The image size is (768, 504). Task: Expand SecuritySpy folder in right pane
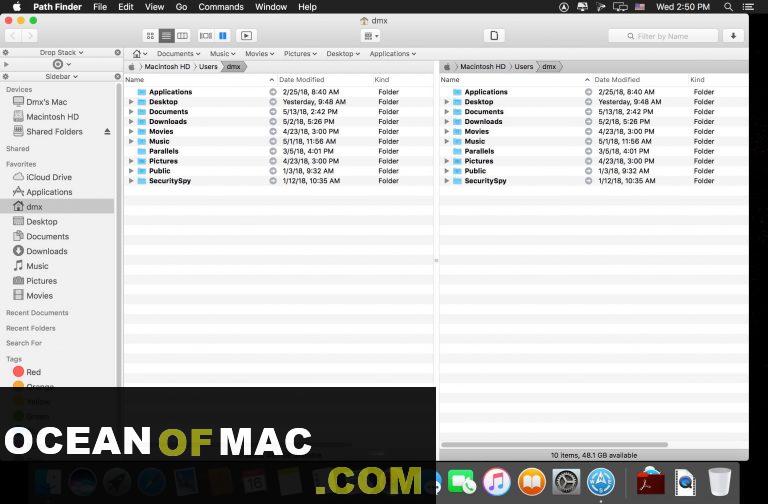[x=446, y=181]
